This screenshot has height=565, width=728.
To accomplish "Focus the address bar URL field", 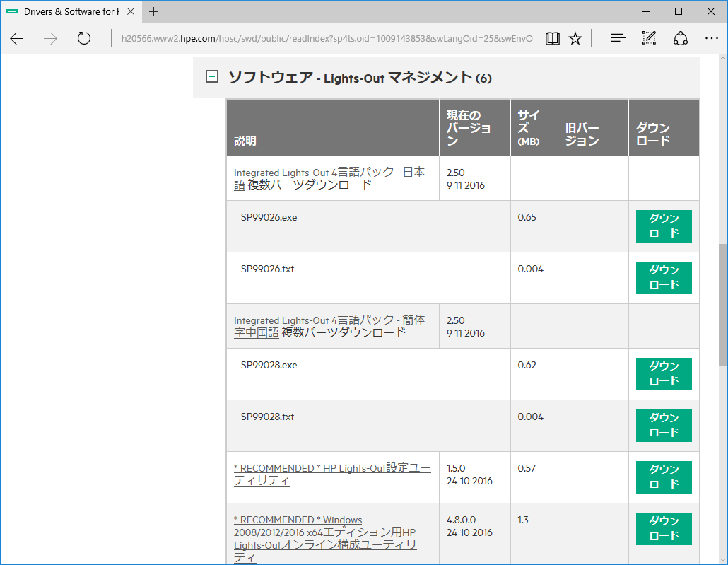I will point(327,39).
